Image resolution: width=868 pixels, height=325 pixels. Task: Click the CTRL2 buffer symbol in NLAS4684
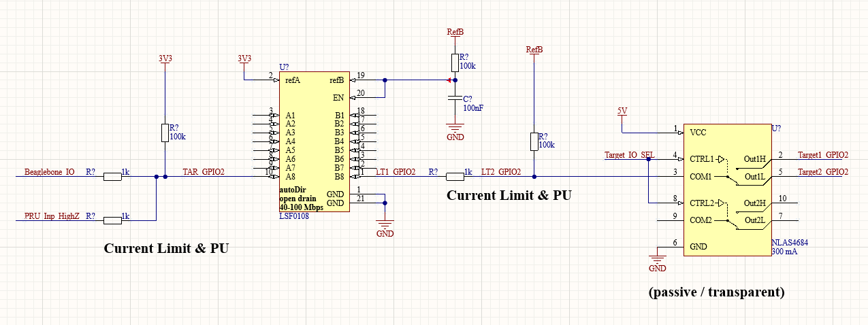[722, 203]
